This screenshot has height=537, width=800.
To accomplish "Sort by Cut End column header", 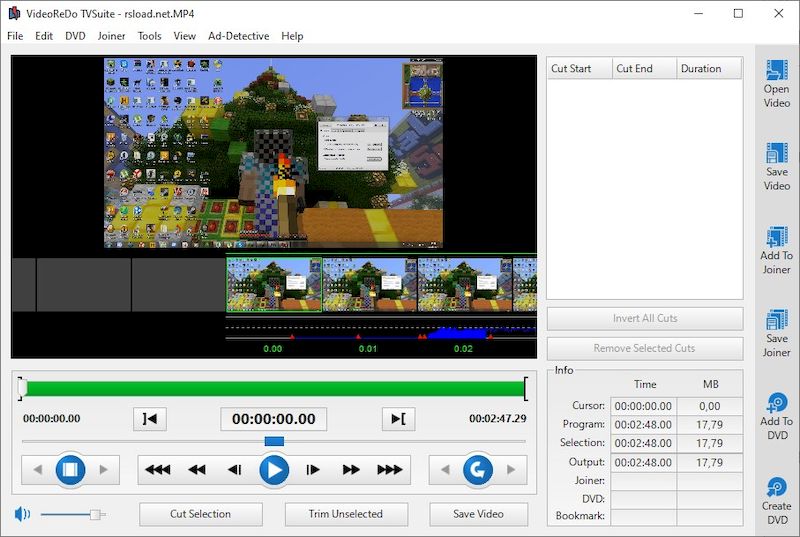I will coord(644,68).
